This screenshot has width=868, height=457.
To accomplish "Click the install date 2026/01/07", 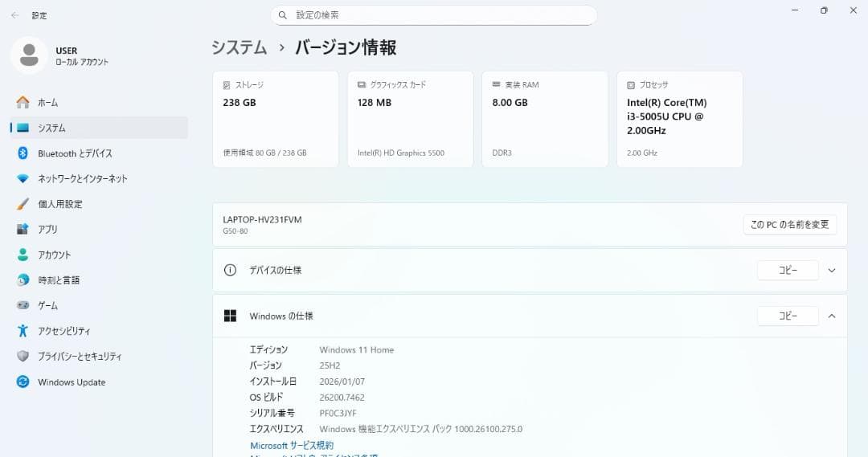I will [x=342, y=382].
